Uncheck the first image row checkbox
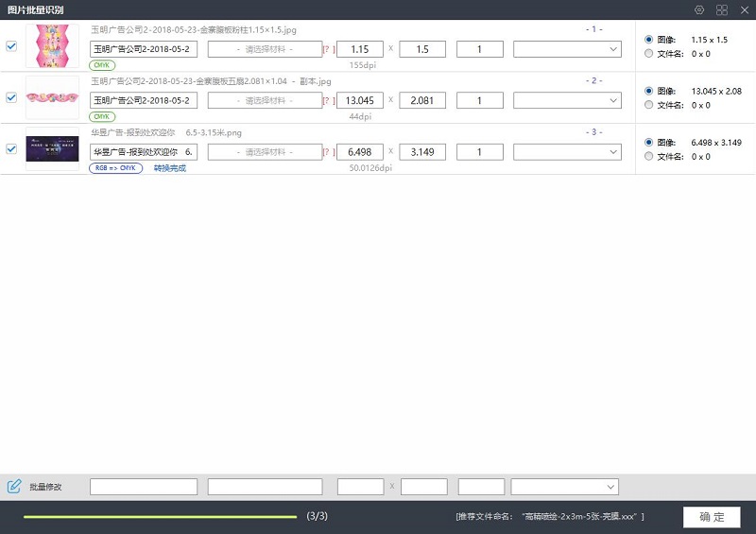The image size is (756, 534). [x=11, y=45]
